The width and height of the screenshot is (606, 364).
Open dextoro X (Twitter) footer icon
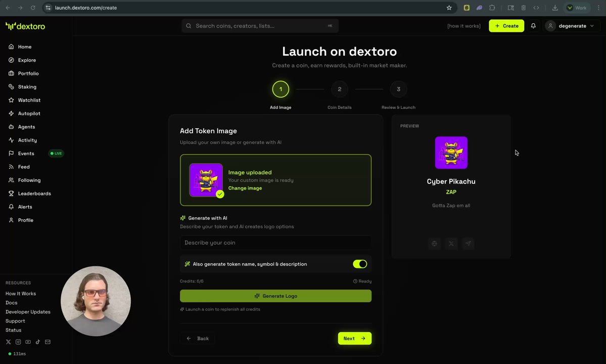pos(8,342)
